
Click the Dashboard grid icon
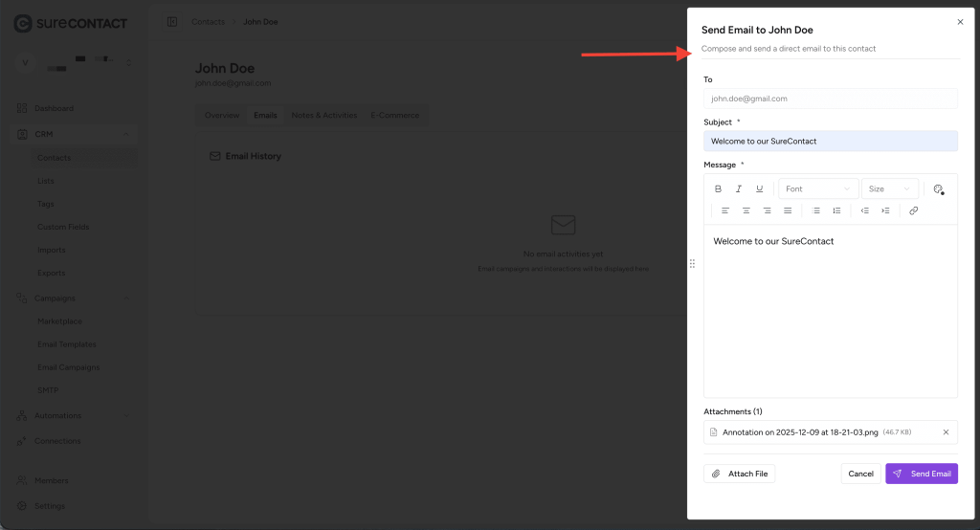[22, 108]
